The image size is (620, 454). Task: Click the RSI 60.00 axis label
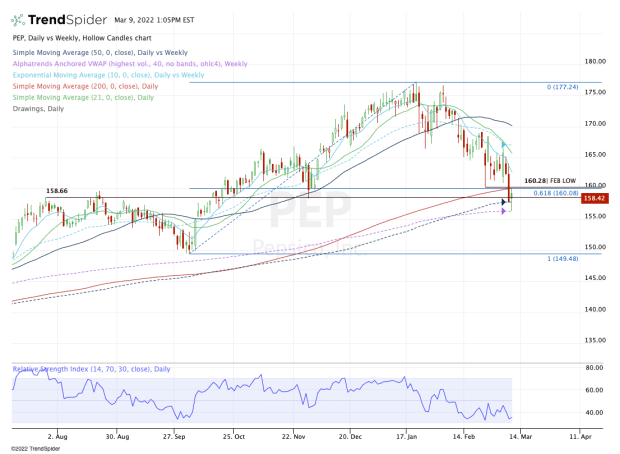coord(594,390)
